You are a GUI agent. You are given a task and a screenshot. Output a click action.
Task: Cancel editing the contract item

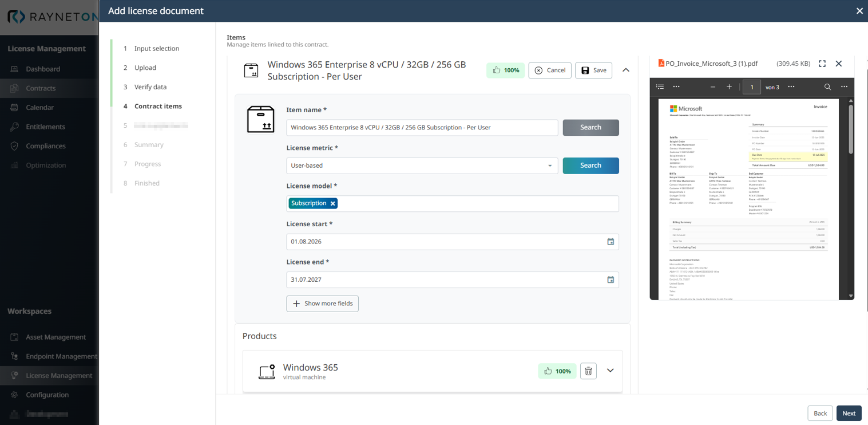pos(550,70)
